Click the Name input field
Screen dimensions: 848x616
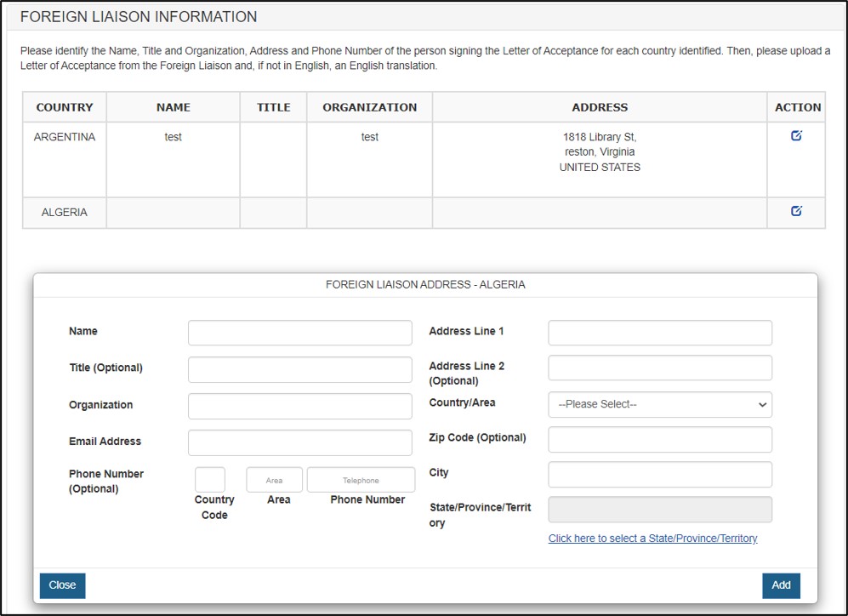pyautogui.click(x=299, y=333)
